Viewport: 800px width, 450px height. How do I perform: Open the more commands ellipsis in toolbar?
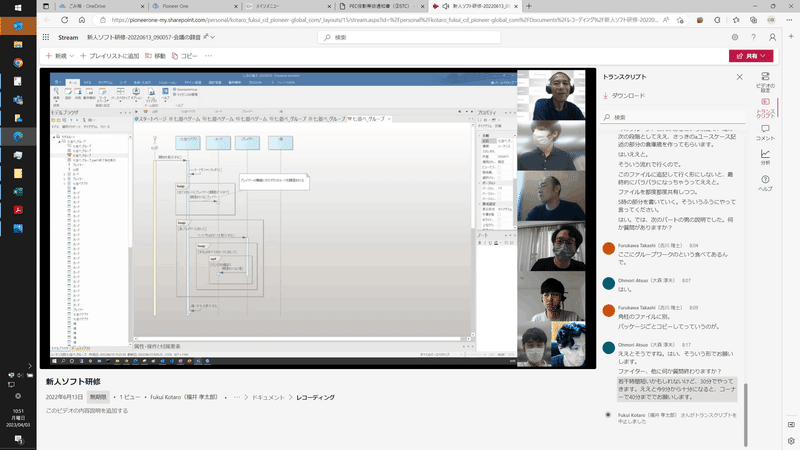tap(208, 56)
